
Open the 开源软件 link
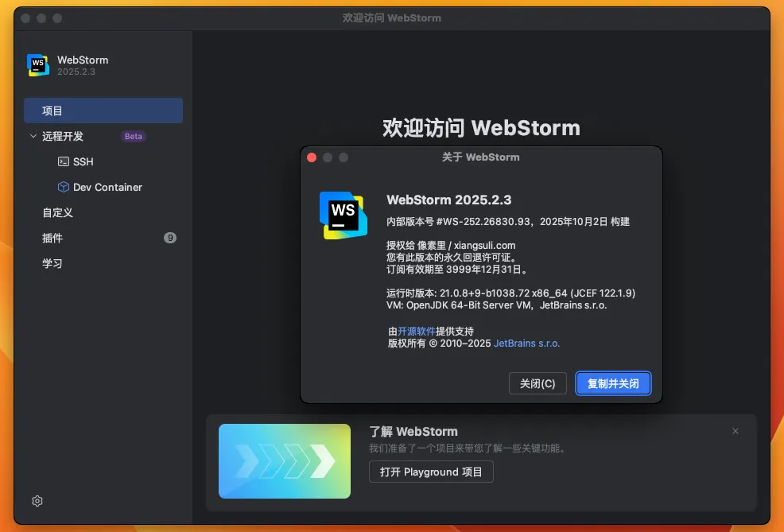[417, 331]
